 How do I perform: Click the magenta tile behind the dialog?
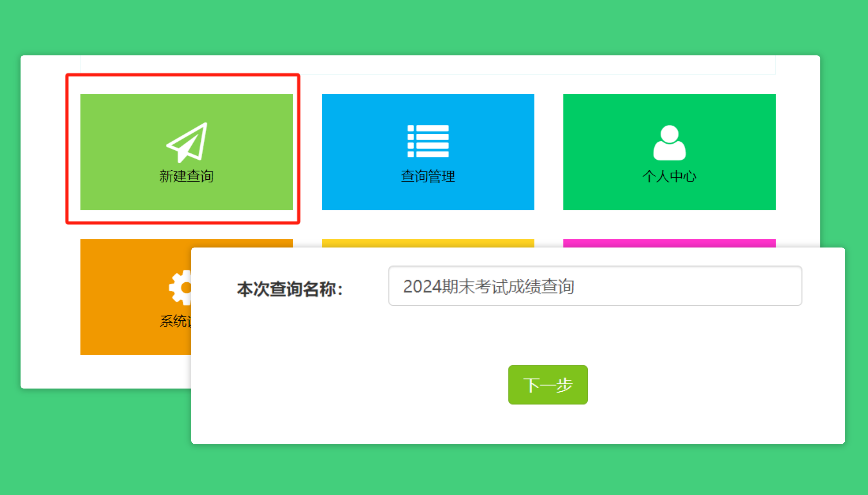tap(670, 243)
